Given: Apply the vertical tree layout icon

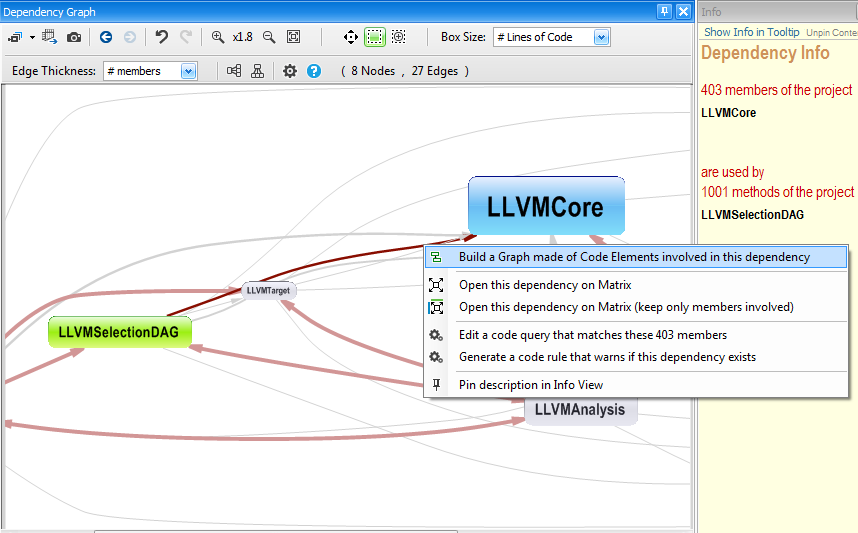Looking at the screenshot, I should tap(257, 71).
